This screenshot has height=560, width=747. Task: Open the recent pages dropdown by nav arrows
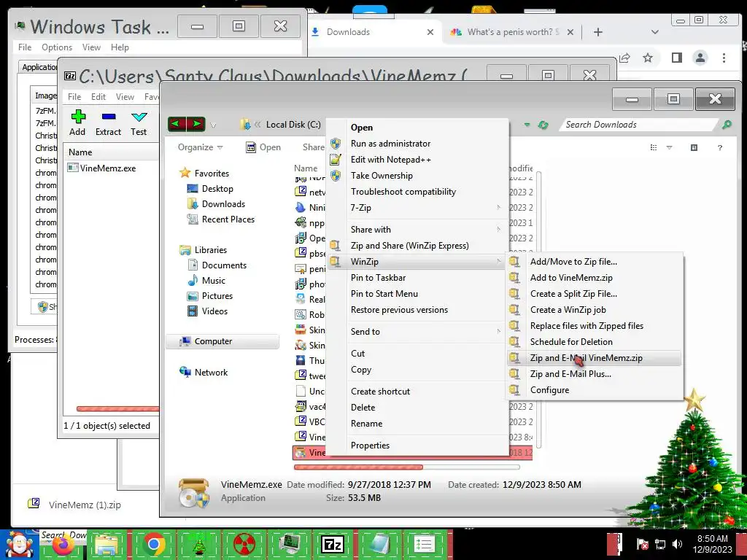coord(213,125)
